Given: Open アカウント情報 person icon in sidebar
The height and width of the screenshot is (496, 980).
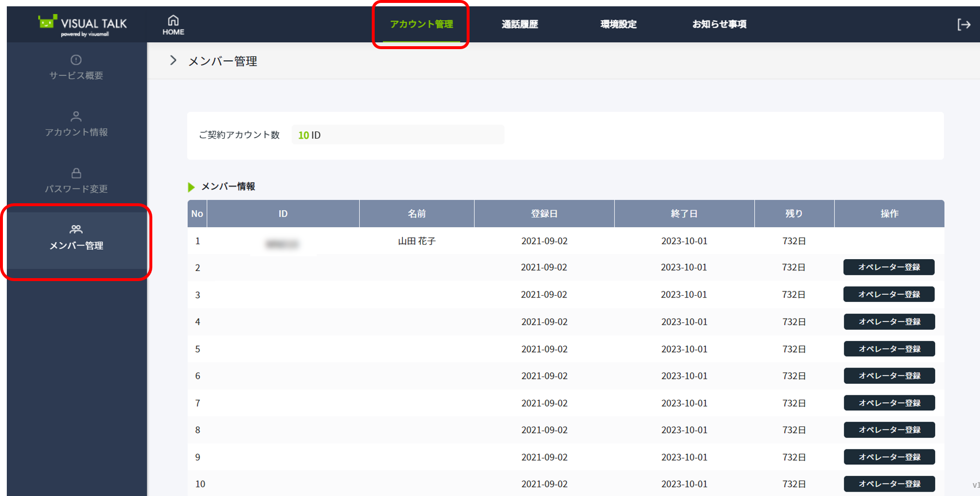Looking at the screenshot, I should click(76, 116).
